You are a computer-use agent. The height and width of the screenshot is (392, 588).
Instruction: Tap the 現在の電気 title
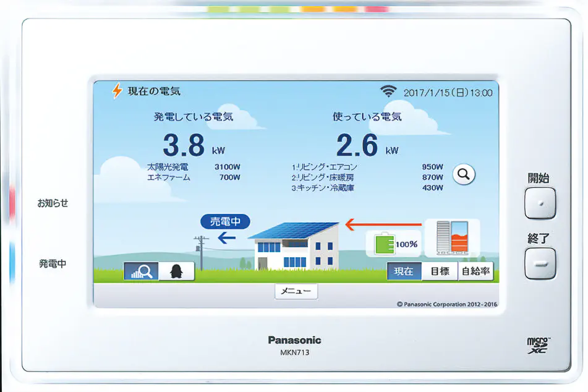(154, 91)
